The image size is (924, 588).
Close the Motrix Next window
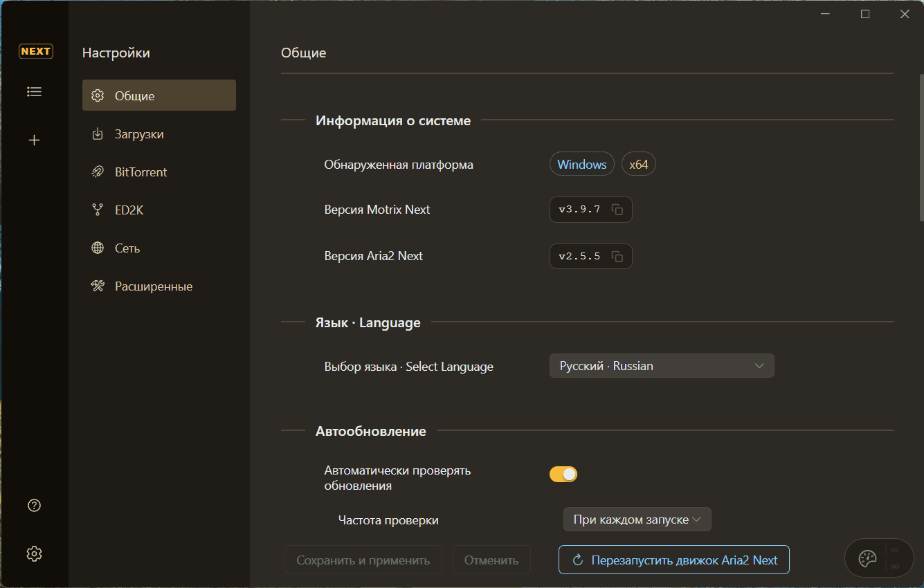pos(905,14)
